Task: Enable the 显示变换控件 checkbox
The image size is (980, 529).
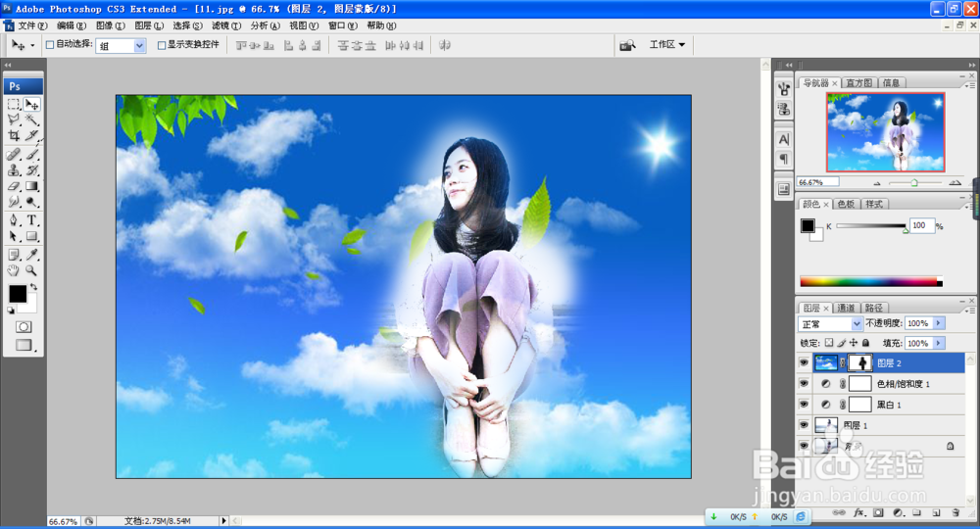Action: click(162, 45)
